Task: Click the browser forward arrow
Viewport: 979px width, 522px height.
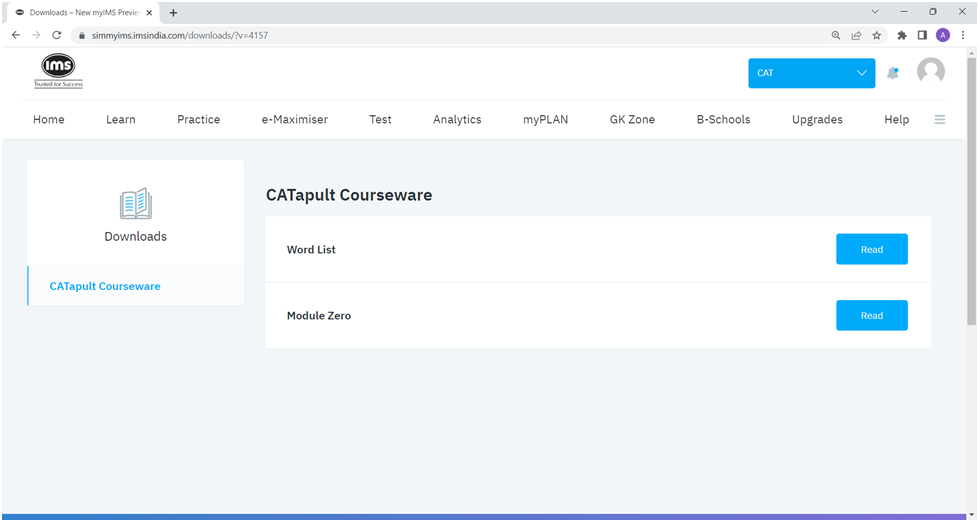Action: click(x=36, y=35)
